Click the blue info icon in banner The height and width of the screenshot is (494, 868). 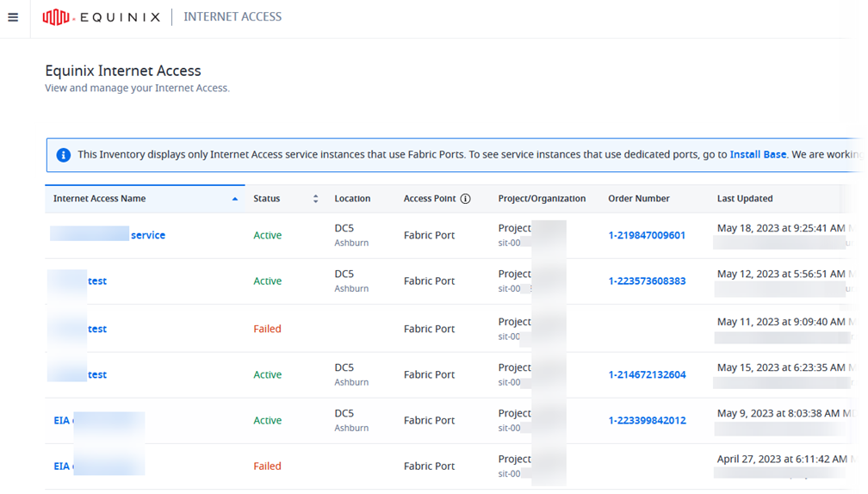64,155
